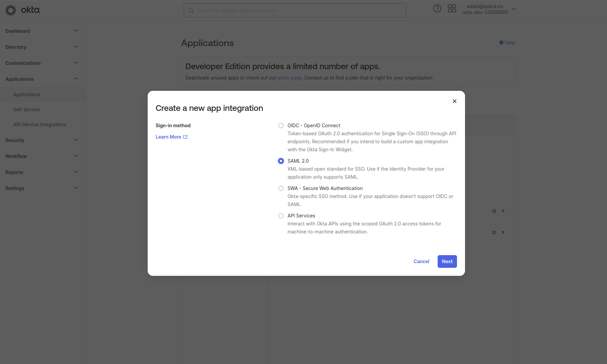Viewport: 607px width, 364px height.
Task: Click the OIDC - OpenID Connect label
Action: click(314, 126)
